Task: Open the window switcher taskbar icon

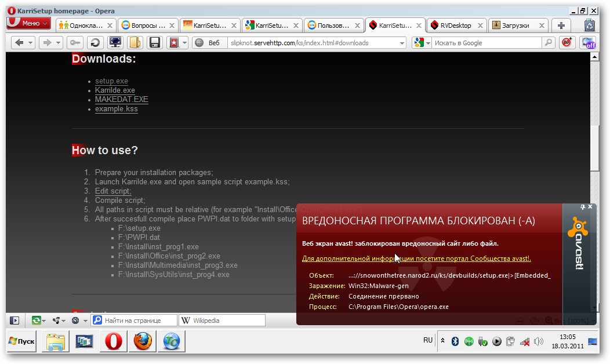Action: click(85, 341)
